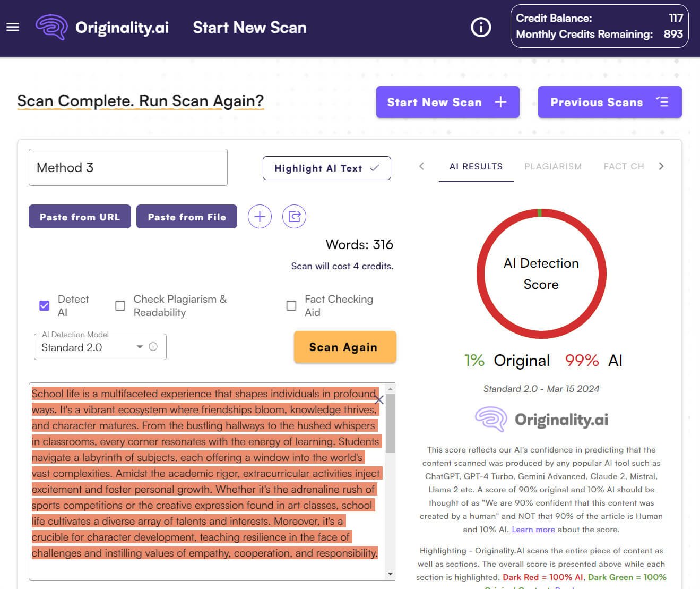Click the Method 3 title input field

pos(128,167)
